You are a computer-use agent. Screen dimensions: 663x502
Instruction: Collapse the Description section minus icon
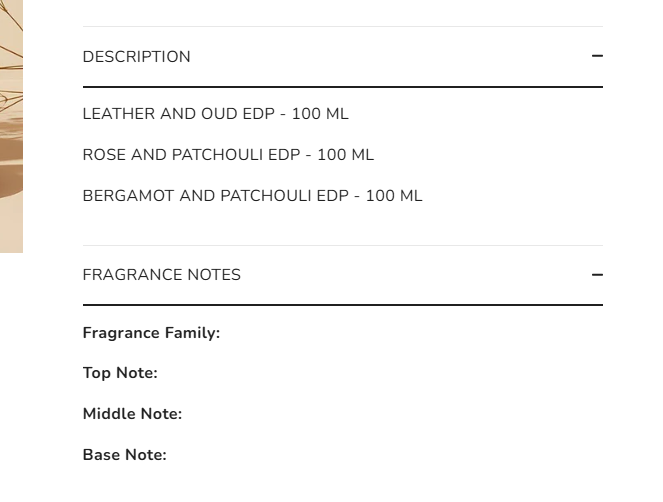(597, 56)
